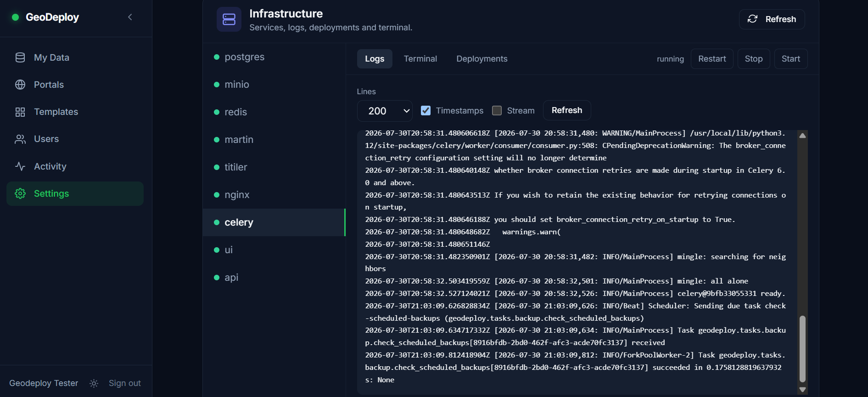Click the log line ending 'succeeded in 0.1758128819637932'
The image size is (868, 397).
click(x=575, y=368)
